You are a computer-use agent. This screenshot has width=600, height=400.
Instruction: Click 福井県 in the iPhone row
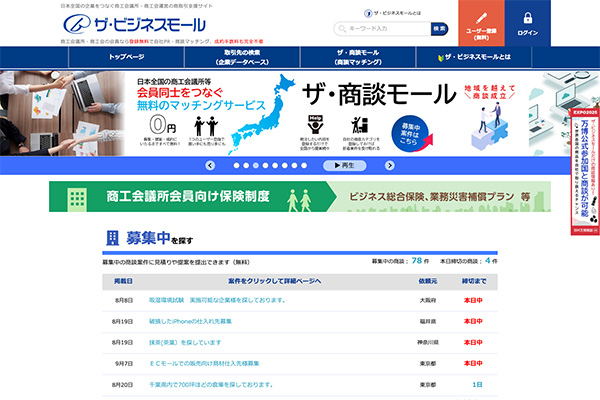click(427, 322)
